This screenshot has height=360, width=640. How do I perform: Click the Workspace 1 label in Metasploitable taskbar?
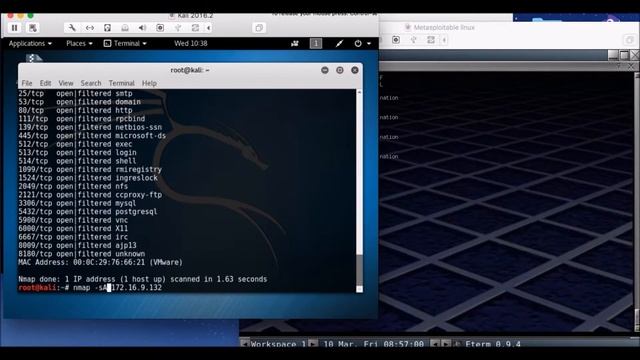[x=278, y=344]
